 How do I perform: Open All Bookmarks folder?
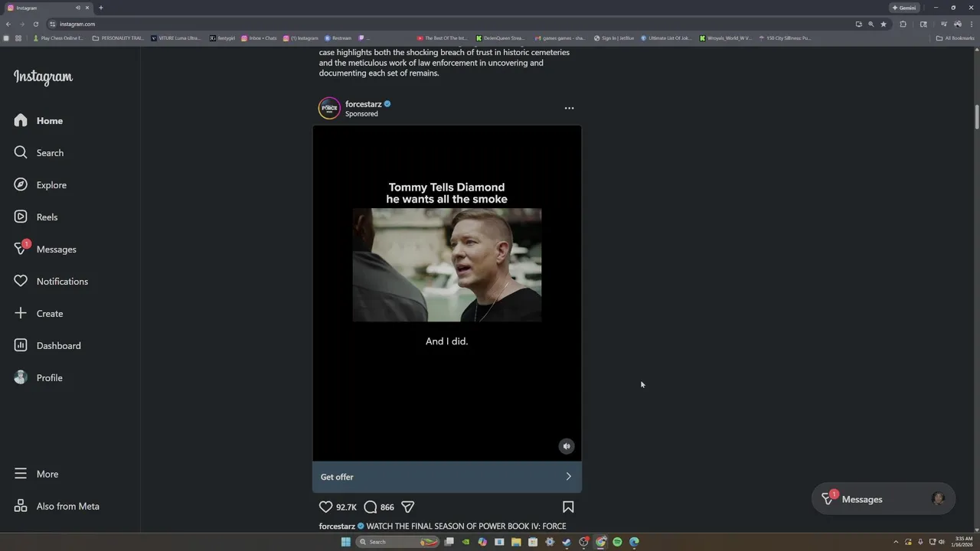(x=955, y=37)
